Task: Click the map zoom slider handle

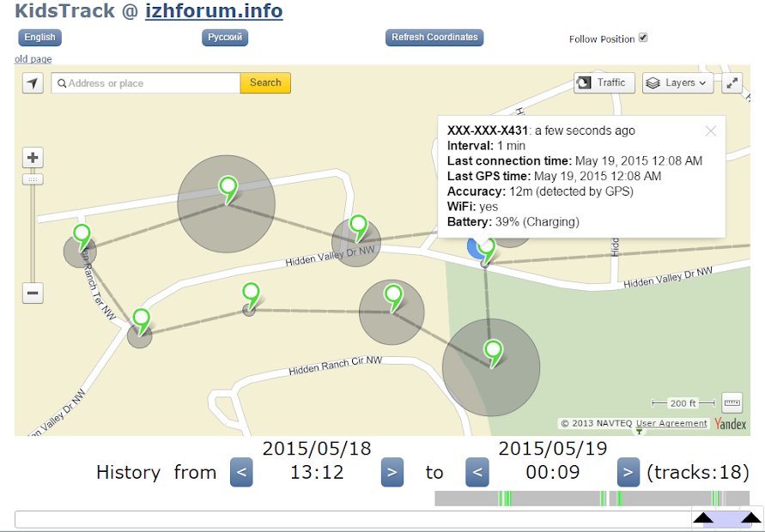Action: click(x=33, y=179)
